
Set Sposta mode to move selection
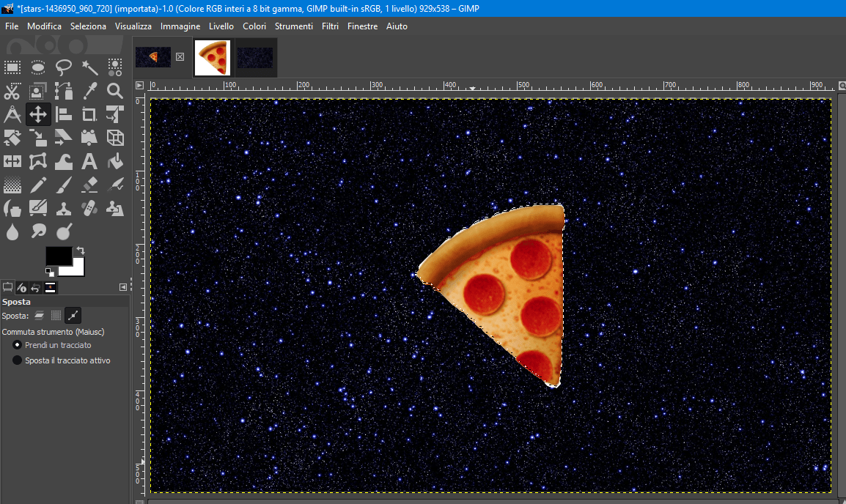click(x=56, y=315)
